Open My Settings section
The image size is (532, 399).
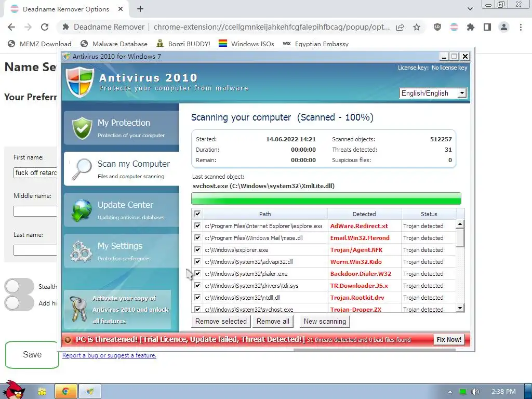122,251
